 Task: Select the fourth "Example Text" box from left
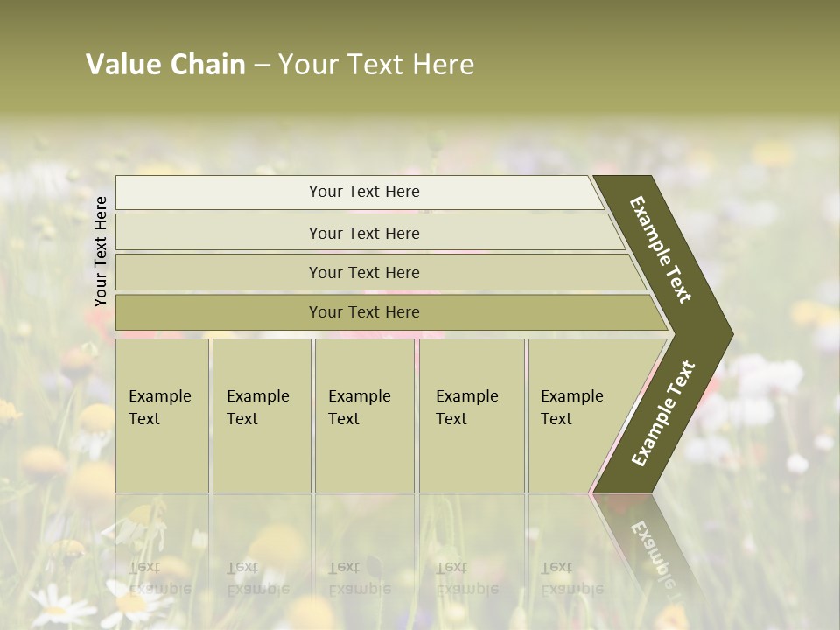click(471, 415)
